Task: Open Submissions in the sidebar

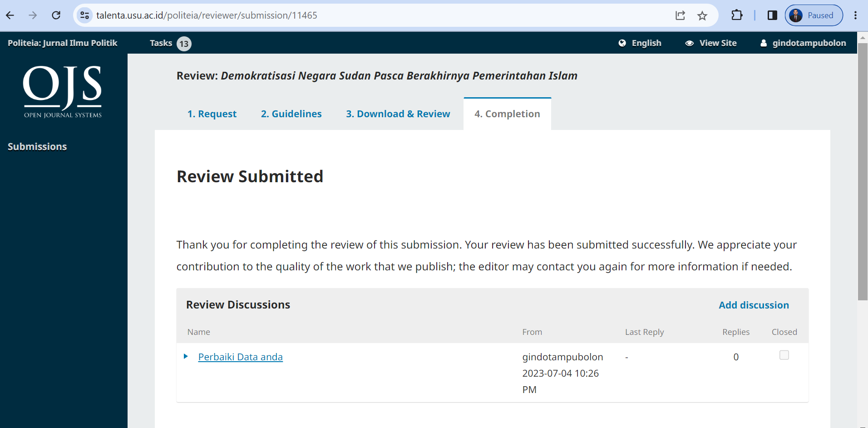Action: click(x=37, y=147)
